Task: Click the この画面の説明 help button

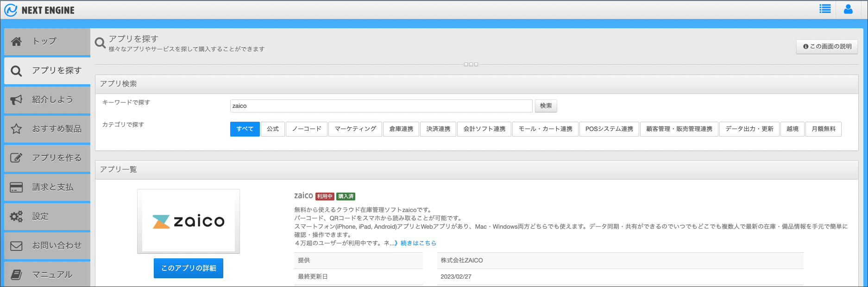Action: 827,46
